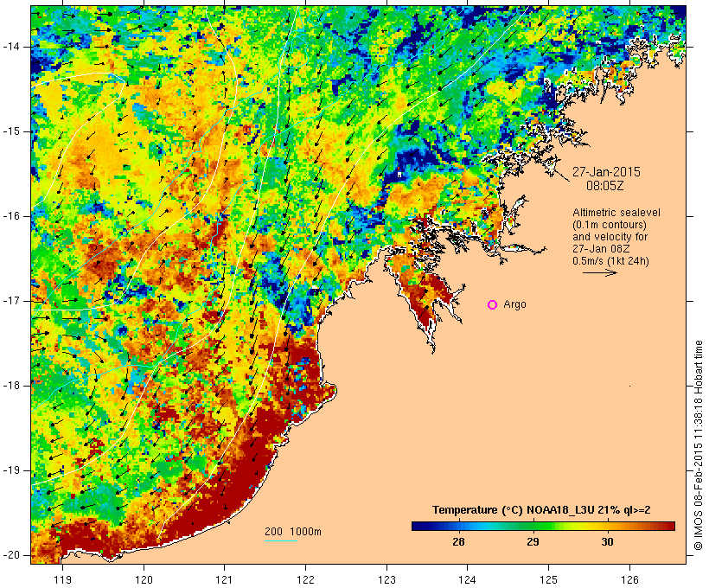
Task: Click the '200 1000m' depth contour label
Action: pyautogui.click(x=293, y=532)
